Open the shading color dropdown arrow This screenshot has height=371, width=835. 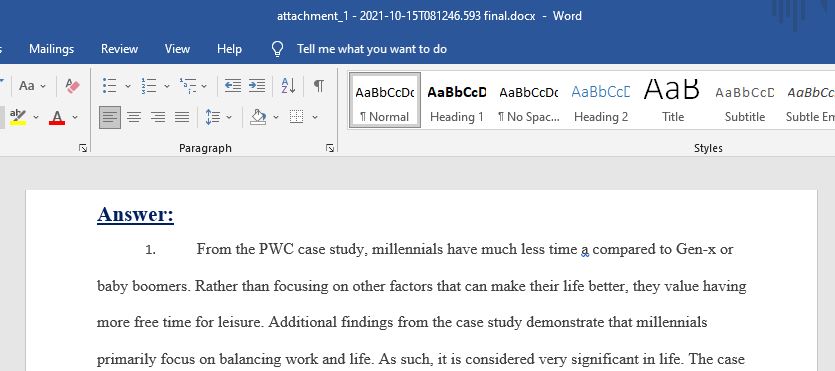[276, 117]
